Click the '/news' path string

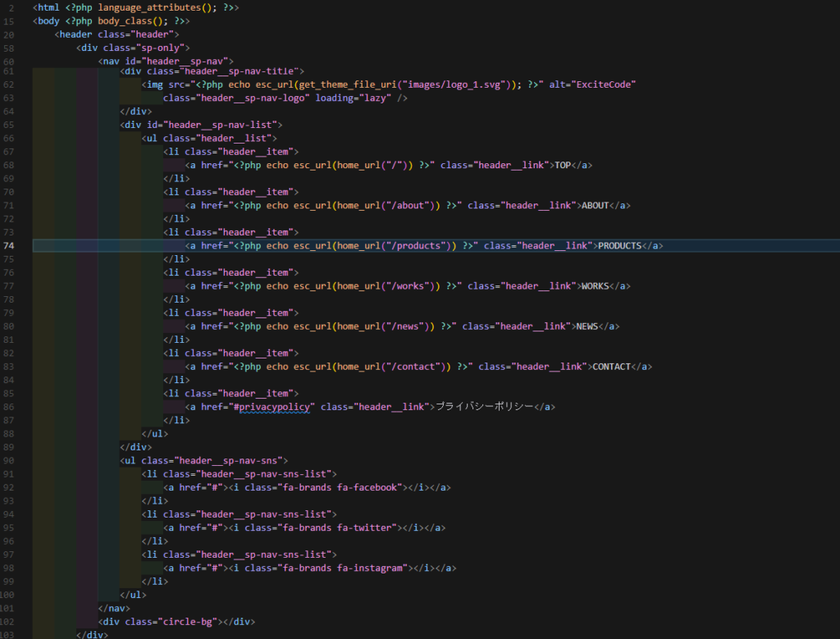(x=404, y=326)
